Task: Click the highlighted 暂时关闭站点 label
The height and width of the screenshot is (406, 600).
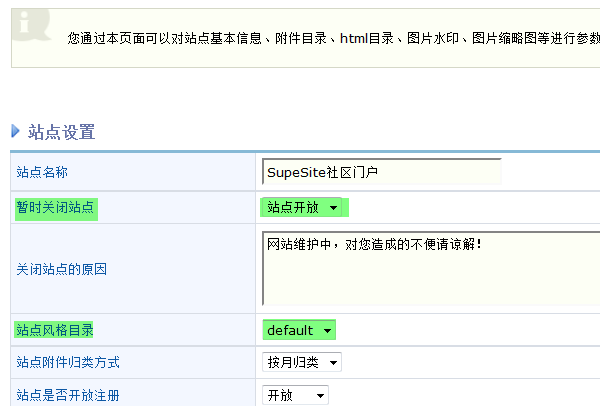Action: pyautogui.click(x=56, y=208)
